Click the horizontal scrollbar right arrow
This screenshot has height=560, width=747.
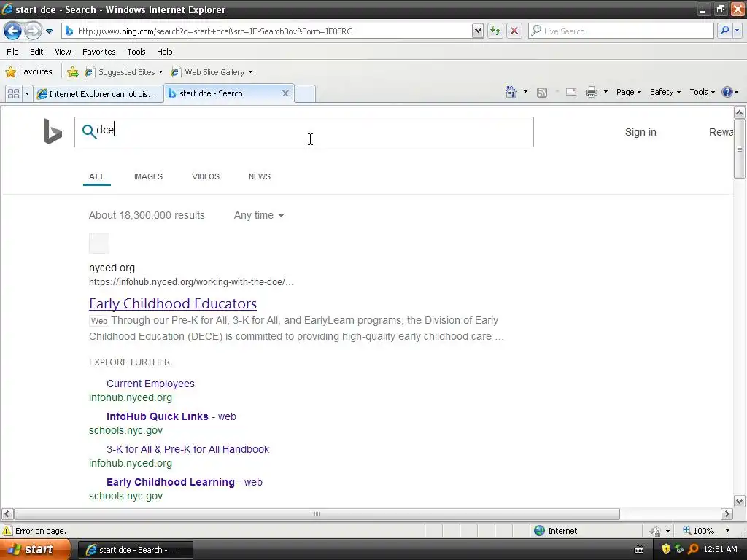727,514
